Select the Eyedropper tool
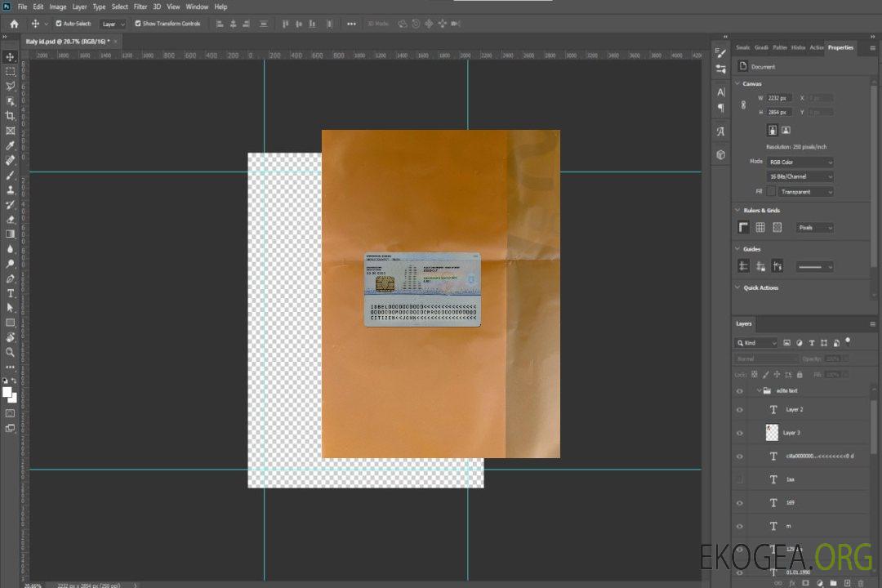Image resolution: width=882 pixels, height=588 pixels. tap(11, 145)
